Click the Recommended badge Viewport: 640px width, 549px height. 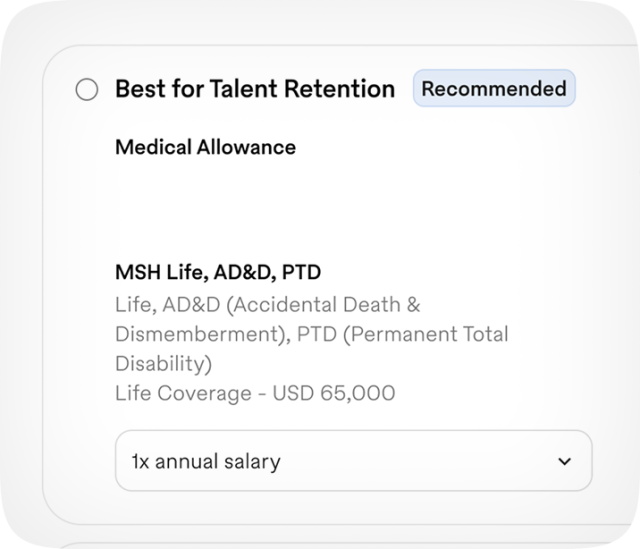pos(494,88)
